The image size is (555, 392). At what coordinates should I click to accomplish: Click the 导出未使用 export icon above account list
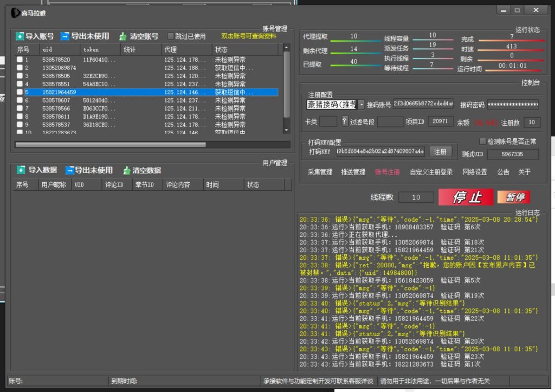[65, 36]
